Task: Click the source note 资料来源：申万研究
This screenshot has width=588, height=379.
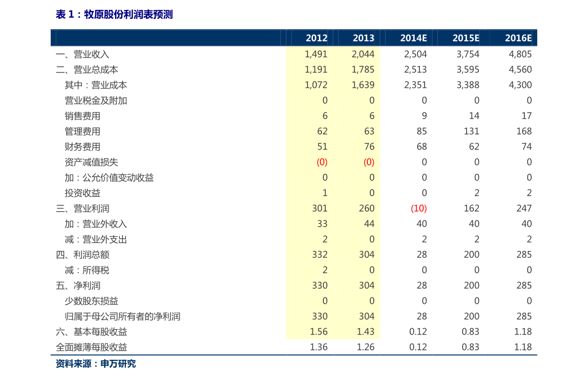Action: point(96,364)
